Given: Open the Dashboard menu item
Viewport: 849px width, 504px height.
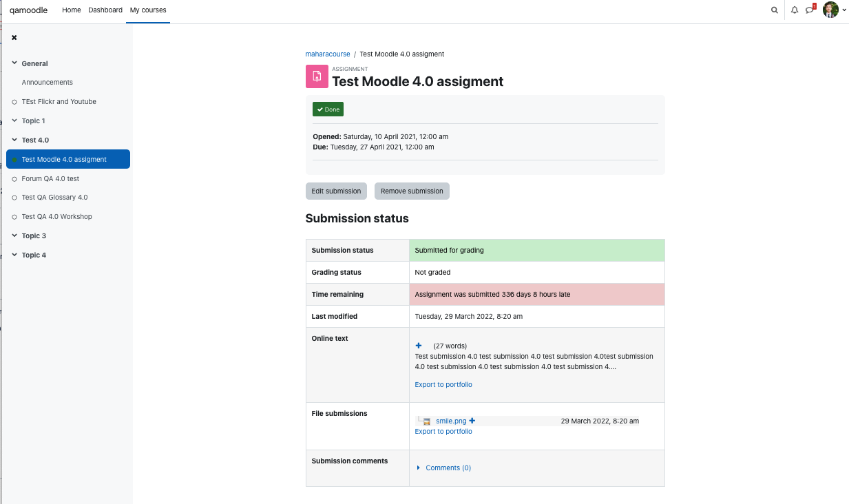Looking at the screenshot, I should pos(105,10).
